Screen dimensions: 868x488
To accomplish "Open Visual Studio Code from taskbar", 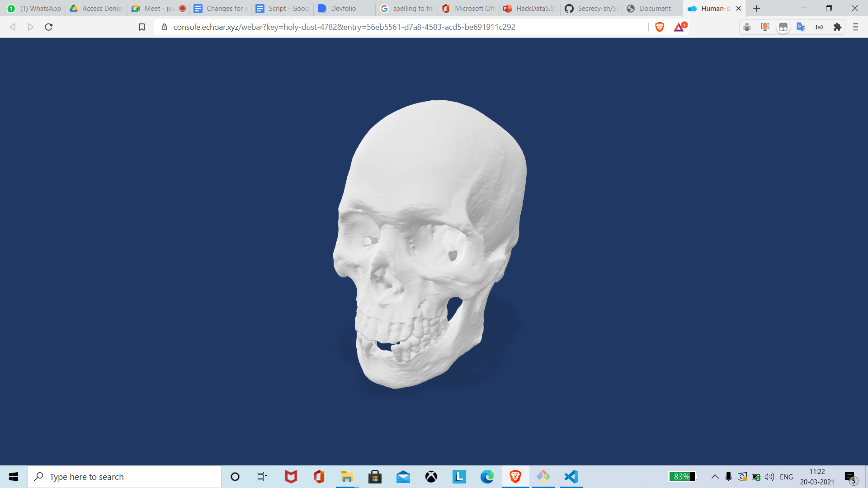I will point(571,477).
